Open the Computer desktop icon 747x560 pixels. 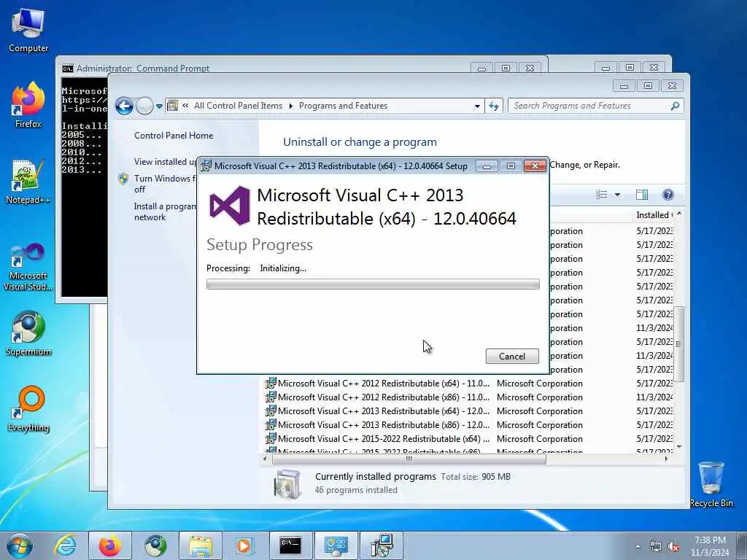[28, 29]
